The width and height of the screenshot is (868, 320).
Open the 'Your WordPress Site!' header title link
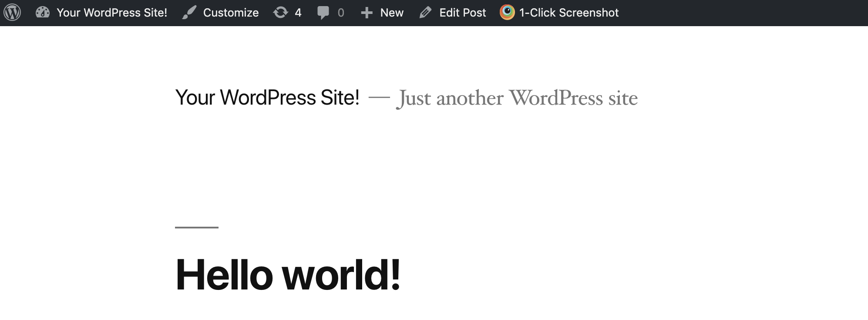(267, 97)
